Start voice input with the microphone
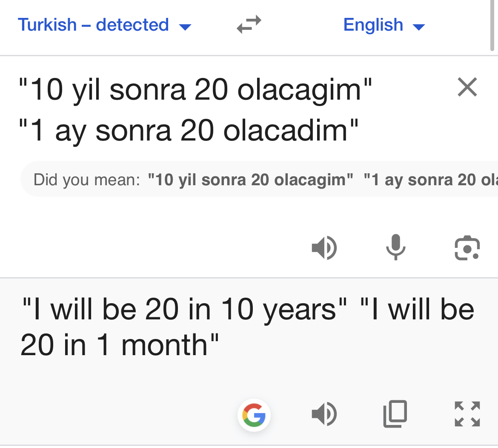The width and height of the screenshot is (498, 448). [x=395, y=247]
